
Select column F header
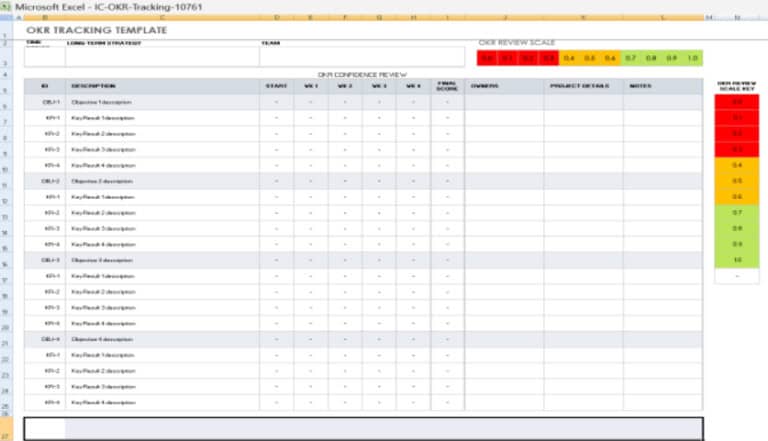345,18
